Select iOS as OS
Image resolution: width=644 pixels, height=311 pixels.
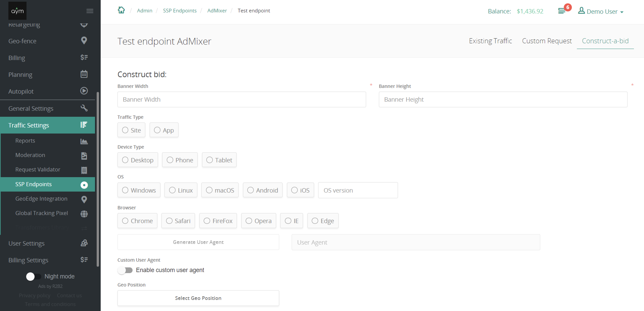[x=300, y=190]
